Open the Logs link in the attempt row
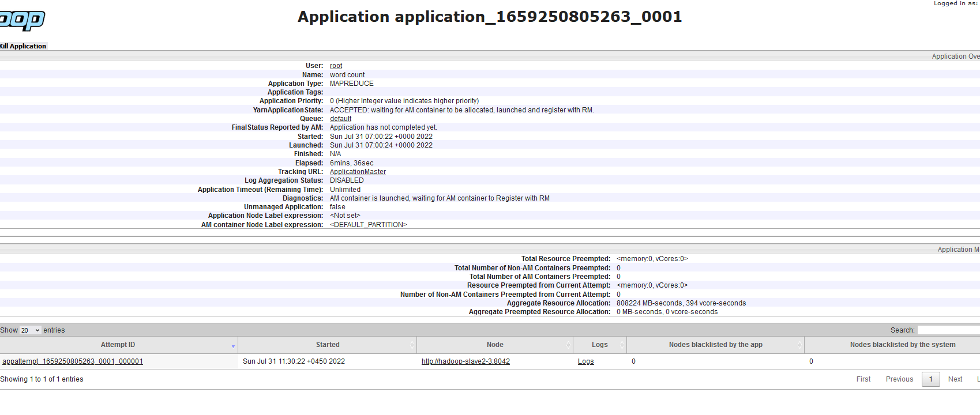Viewport: 980px width, 415px height. 585,361
